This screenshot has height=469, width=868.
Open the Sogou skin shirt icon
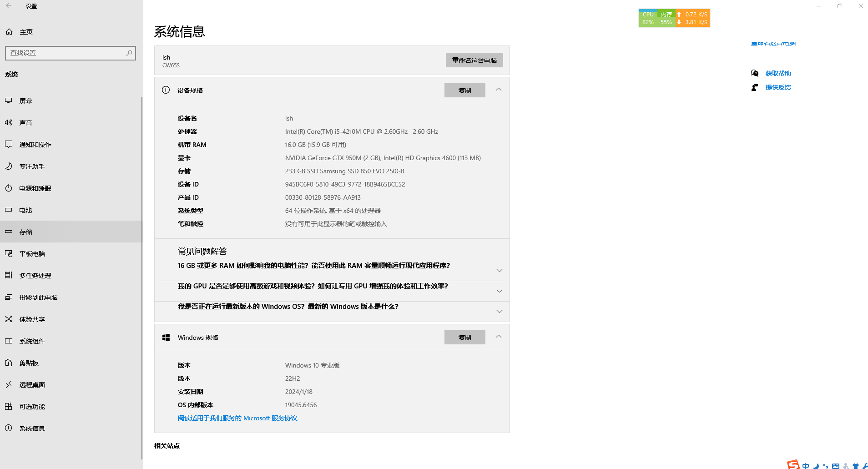tap(856, 466)
